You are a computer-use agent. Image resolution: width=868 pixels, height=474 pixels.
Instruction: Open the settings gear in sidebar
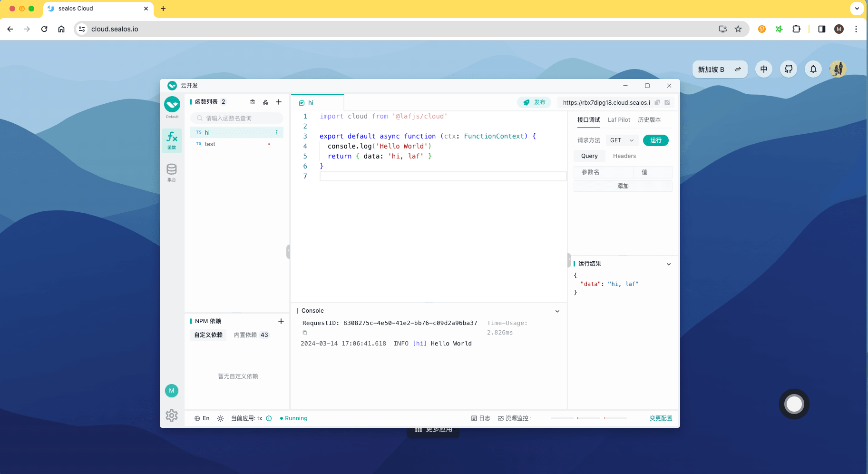pyautogui.click(x=172, y=415)
